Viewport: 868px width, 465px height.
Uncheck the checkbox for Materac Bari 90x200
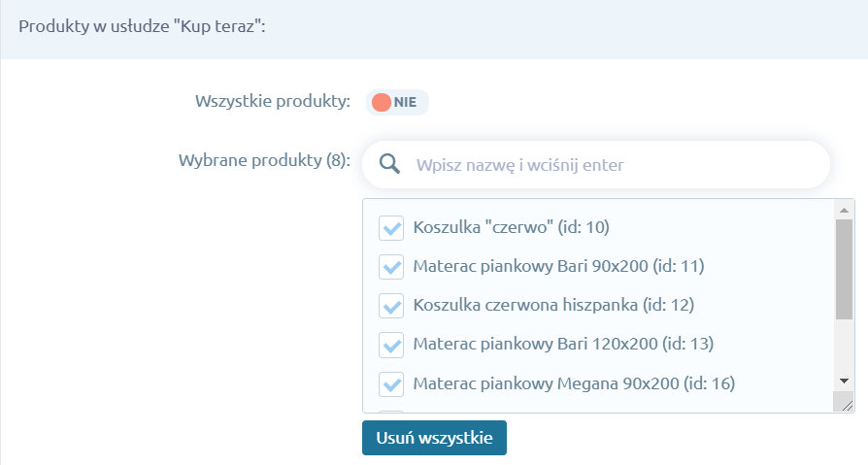tap(391, 267)
